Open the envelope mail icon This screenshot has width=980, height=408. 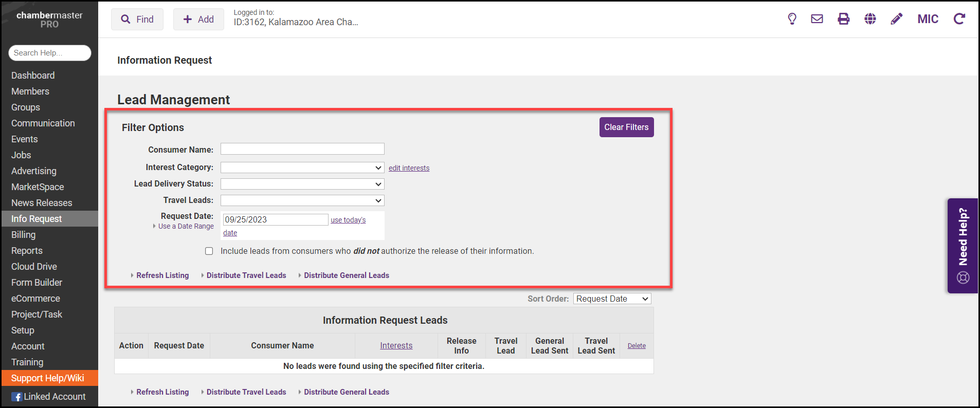pos(817,19)
